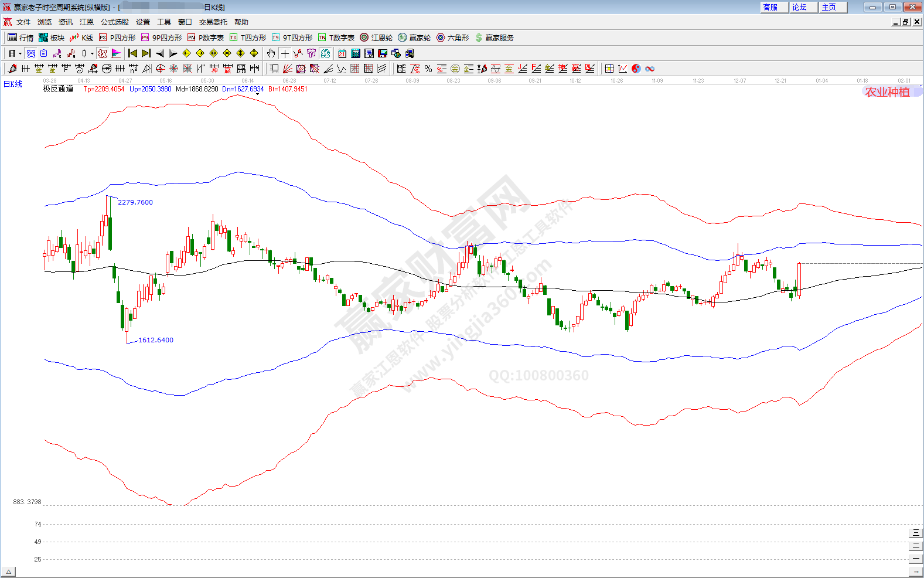This screenshot has width=924, height=578.
Task: Toggle the highlighted cloud overlay button
Action: [x=31, y=53]
